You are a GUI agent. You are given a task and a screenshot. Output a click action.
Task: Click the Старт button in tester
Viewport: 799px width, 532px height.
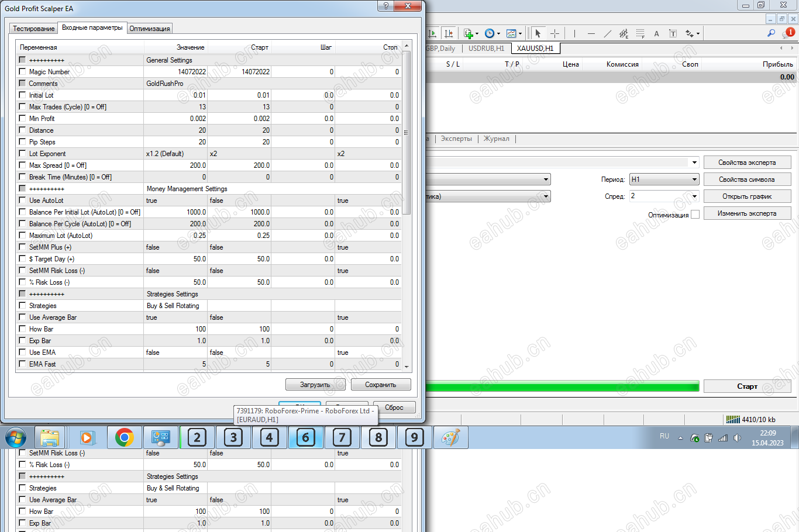pyautogui.click(x=747, y=386)
